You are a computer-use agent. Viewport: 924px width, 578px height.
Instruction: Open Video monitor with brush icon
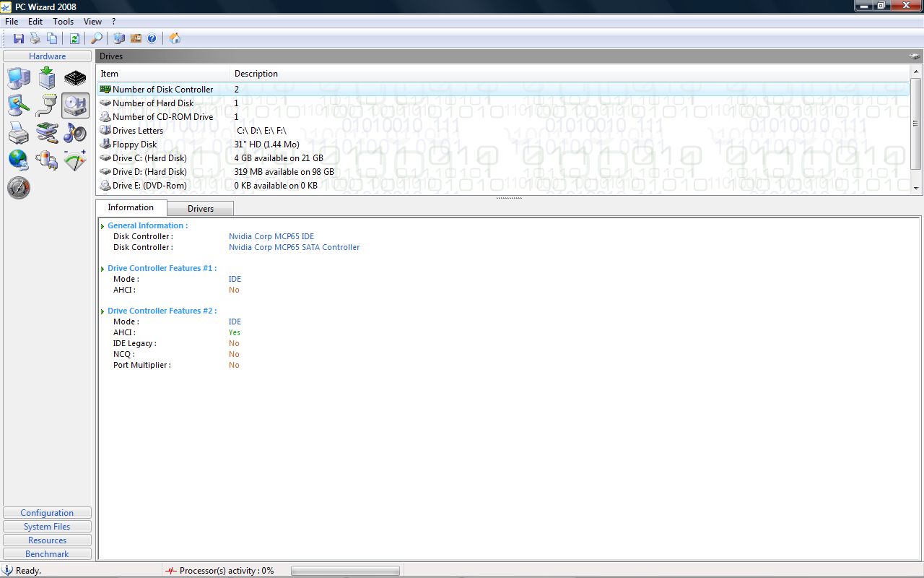point(19,105)
